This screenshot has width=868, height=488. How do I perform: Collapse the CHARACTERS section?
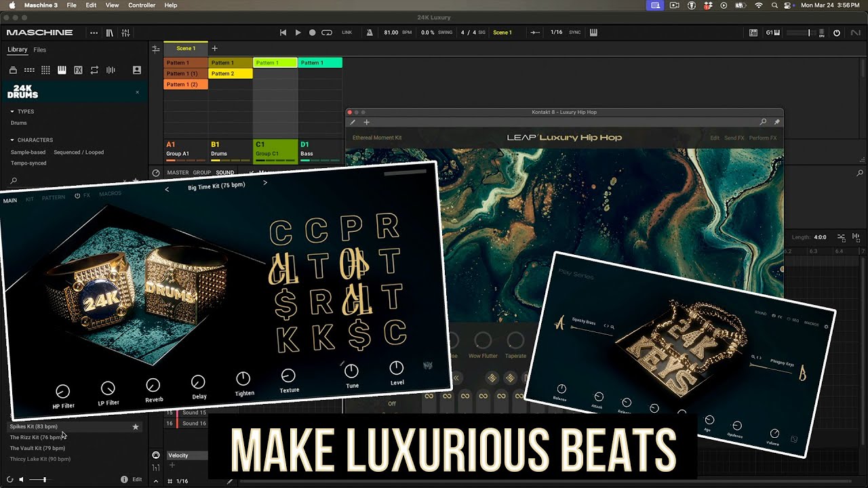click(12, 140)
